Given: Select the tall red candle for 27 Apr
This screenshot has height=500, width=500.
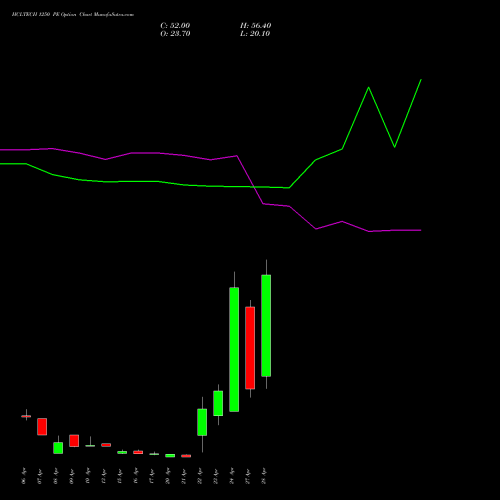Looking at the screenshot, I should (250, 348).
